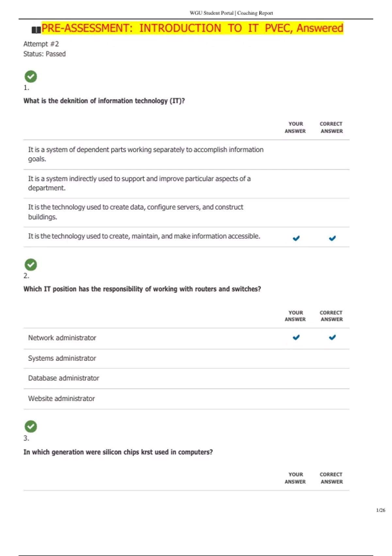
Task: Click question 1 text about IT definition
Action: (x=104, y=101)
